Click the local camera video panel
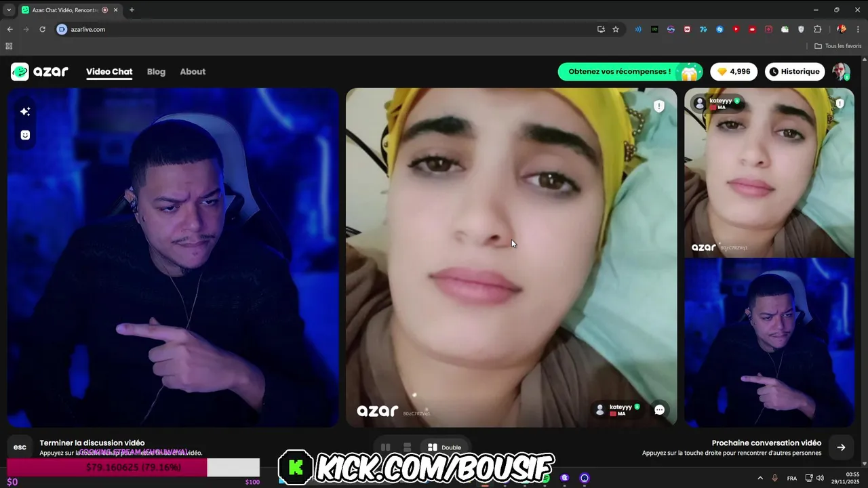This screenshot has height=488, width=868. (x=173, y=258)
